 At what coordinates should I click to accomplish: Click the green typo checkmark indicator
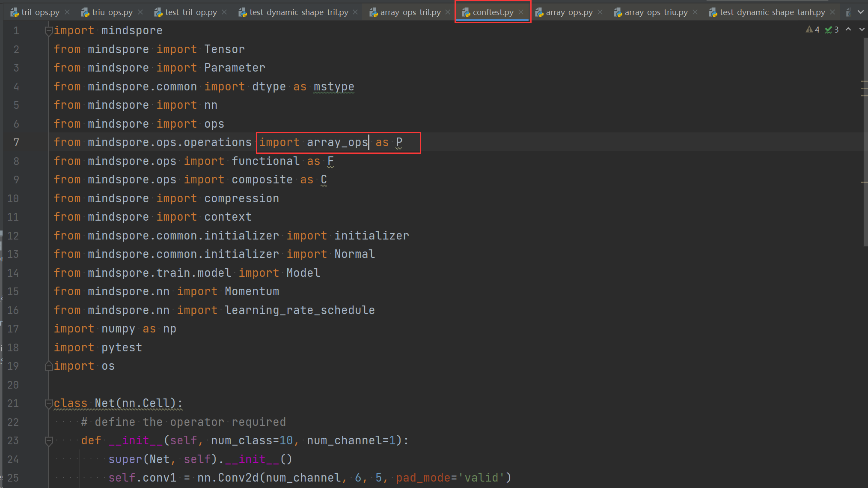click(829, 30)
